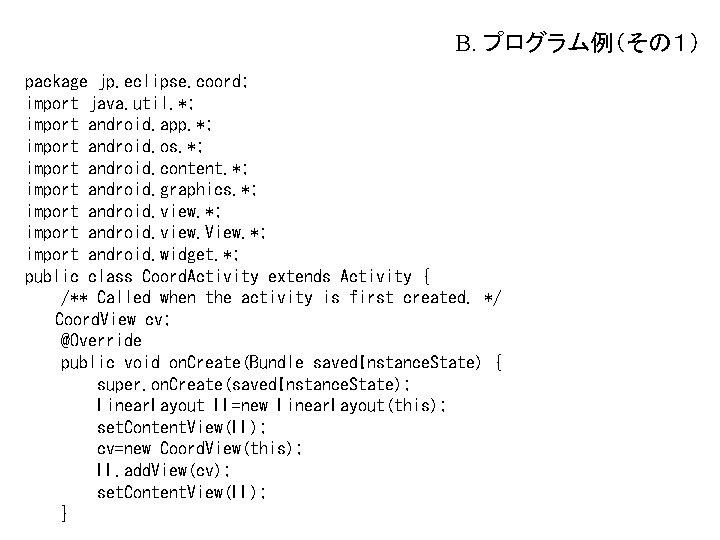Image resolution: width=720 pixels, height=540 pixels.
Task: Click the import android.app.* line
Action: [x=118, y=125]
